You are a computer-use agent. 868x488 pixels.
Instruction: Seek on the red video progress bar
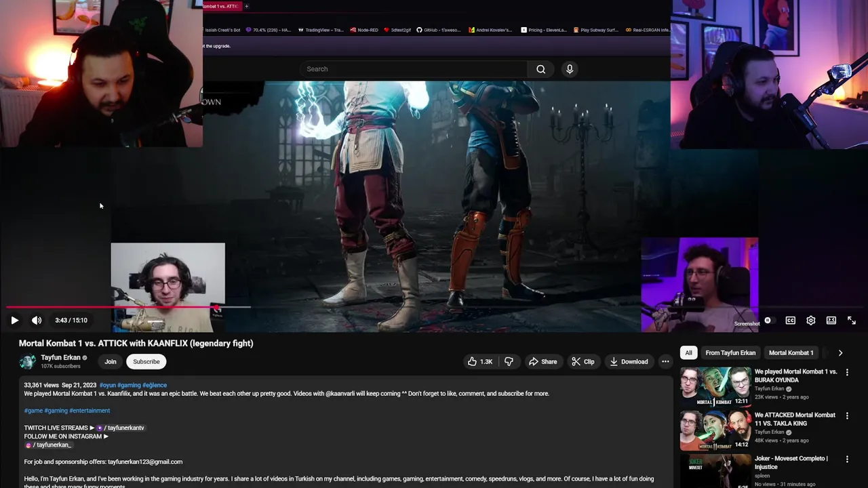(112, 308)
